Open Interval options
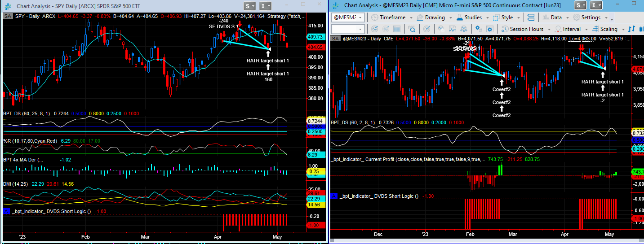 click(x=572, y=29)
